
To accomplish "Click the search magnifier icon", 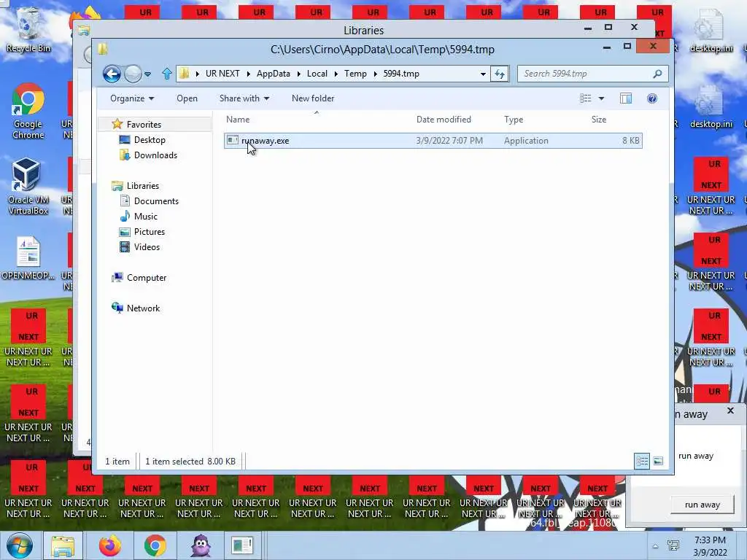I will (657, 74).
